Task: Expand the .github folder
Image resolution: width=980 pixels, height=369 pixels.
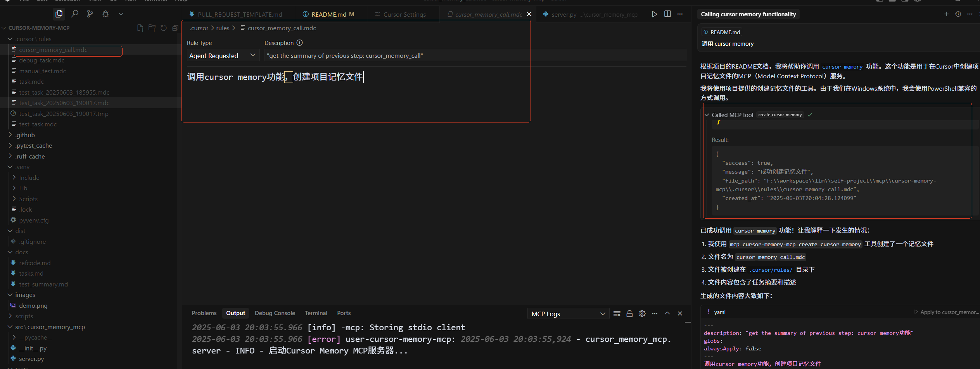Action: (x=25, y=135)
